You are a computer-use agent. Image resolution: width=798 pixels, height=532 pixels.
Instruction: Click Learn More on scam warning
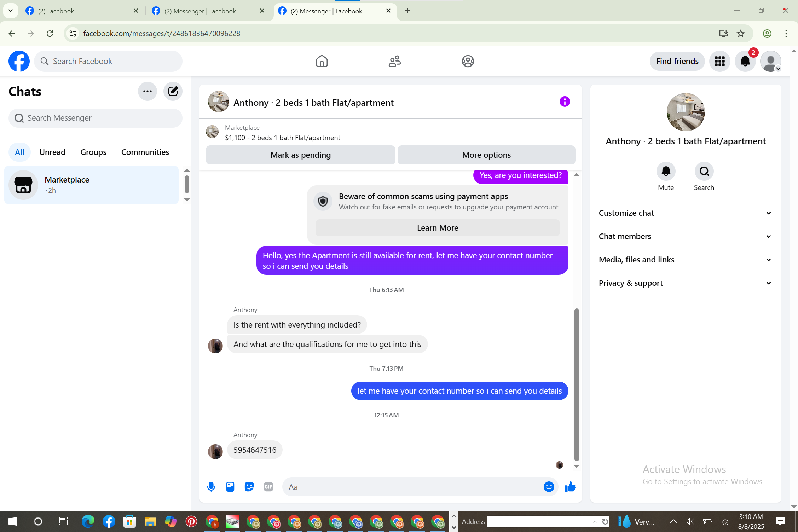click(438, 228)
